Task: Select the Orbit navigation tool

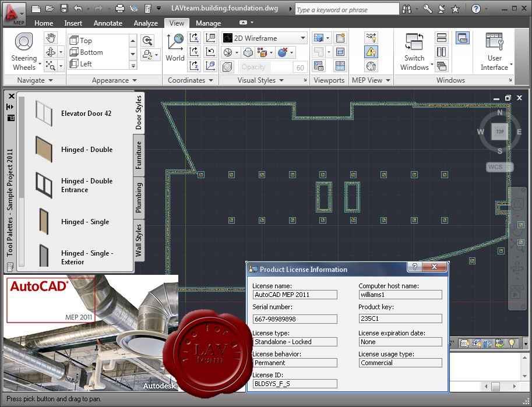Action: coord(51,52)
